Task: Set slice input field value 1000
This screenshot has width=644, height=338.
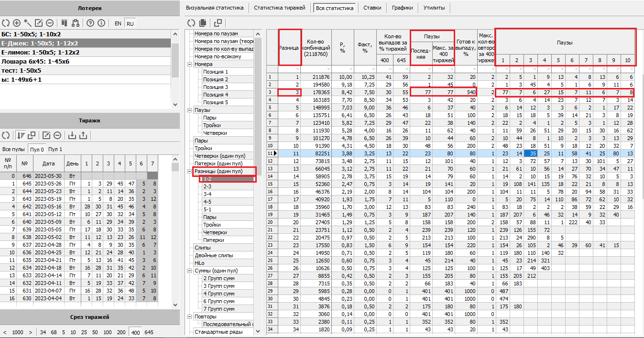Action: 18,332
